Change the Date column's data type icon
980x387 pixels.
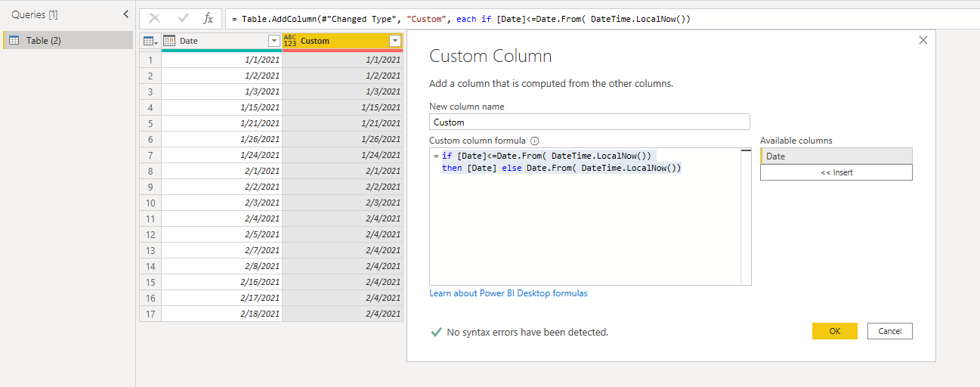click(x=169, y=41)
